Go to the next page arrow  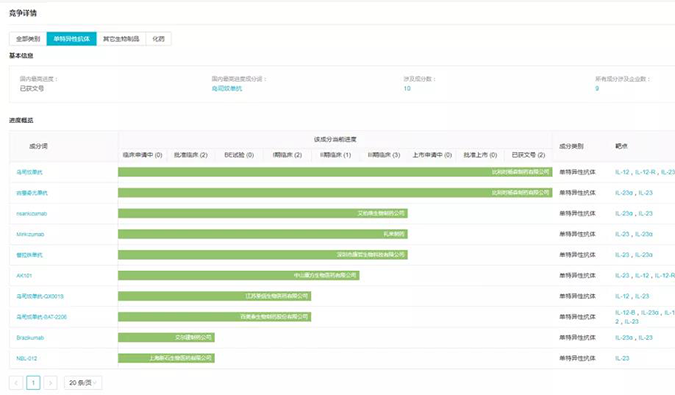(x=50, y=383)
